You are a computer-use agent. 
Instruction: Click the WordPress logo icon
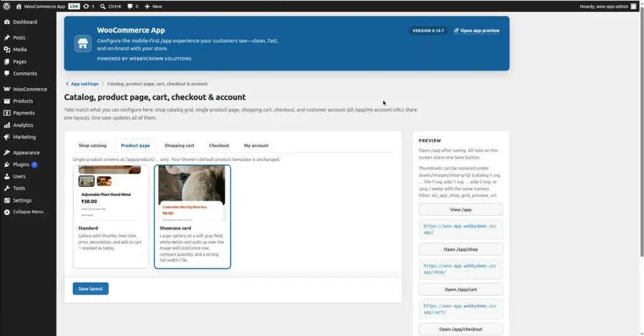[6, 6]
